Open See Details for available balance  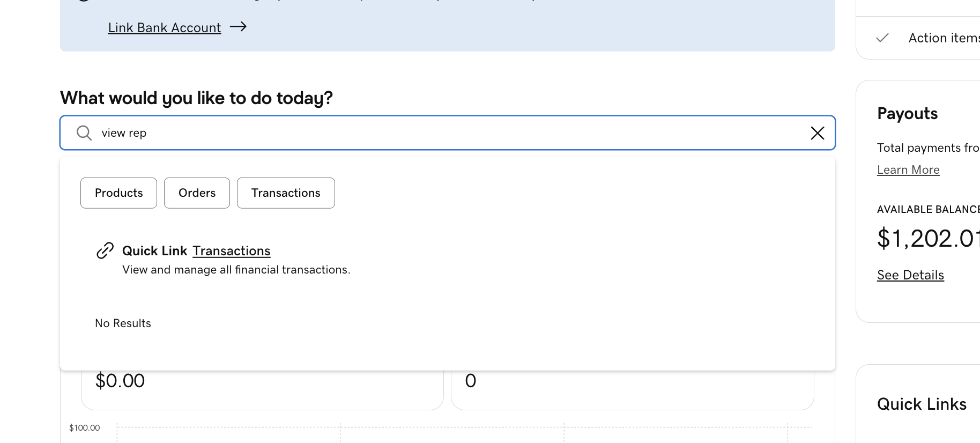click(x=910, y=275)
